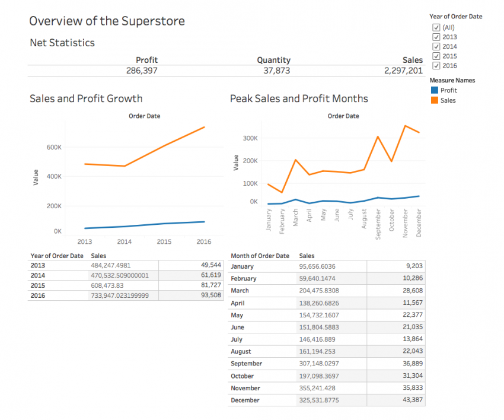Disable the 2016 year checkbox
504x420 pixels.
point(436,66)
